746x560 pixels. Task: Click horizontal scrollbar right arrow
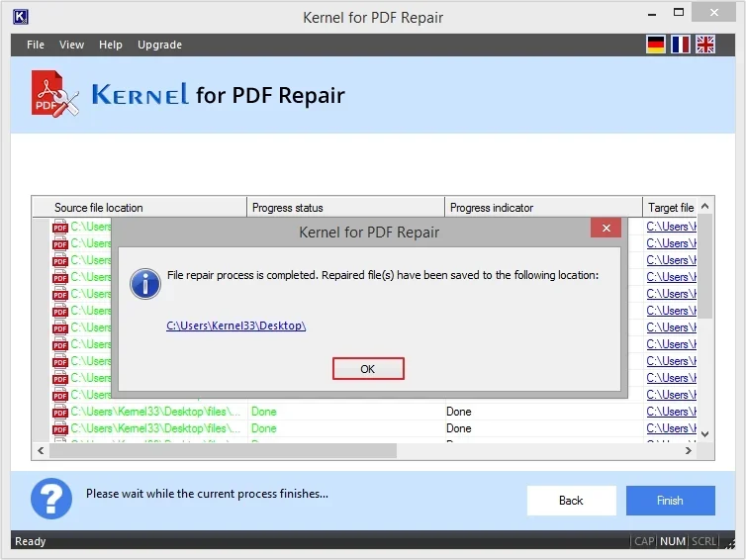(x=688, y=450)
